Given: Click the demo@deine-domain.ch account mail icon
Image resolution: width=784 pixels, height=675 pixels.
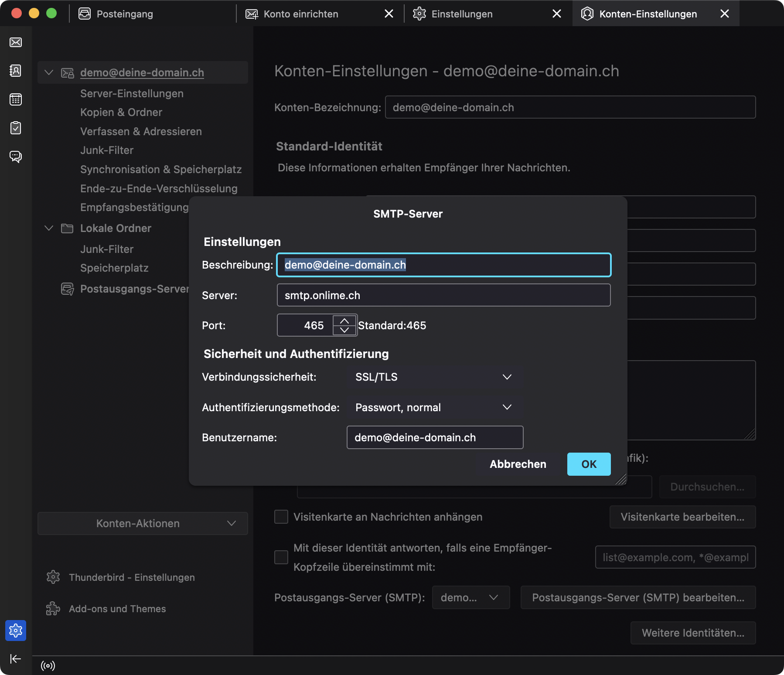Looking at the screenshot, I should (67, 73).
